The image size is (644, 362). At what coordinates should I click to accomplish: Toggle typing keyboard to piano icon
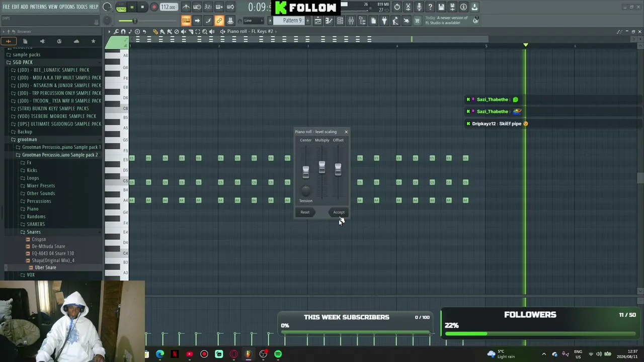click(186, 21)
